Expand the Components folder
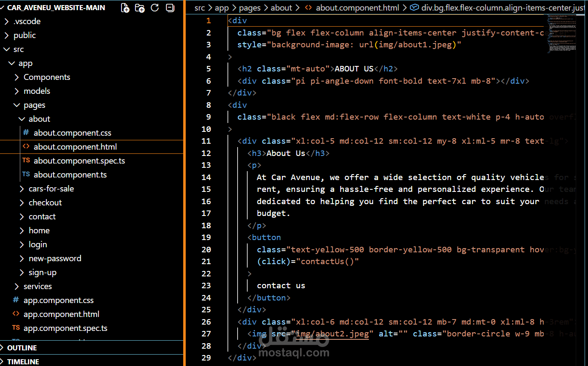 pyautogui.click(x=46, y=77)
